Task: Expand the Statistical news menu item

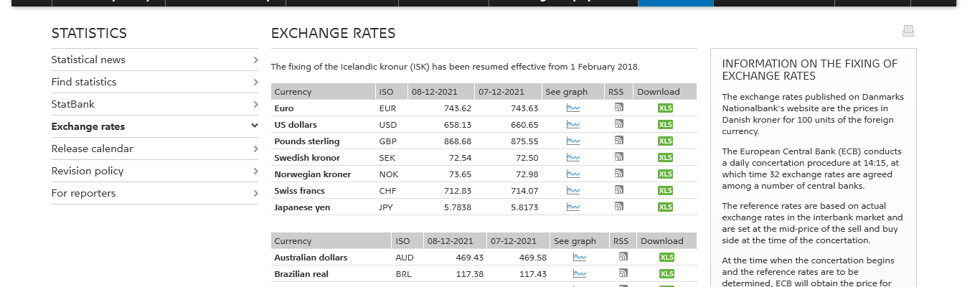Action: (255, 60)
